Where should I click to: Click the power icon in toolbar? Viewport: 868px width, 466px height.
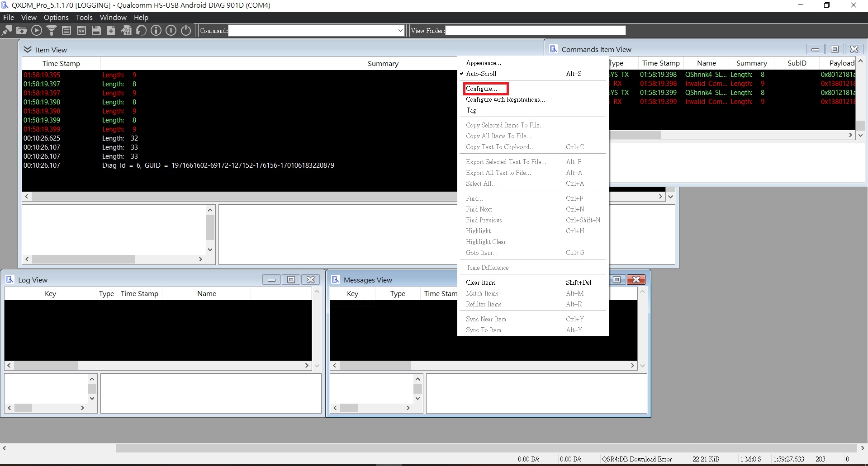[186, 31]
